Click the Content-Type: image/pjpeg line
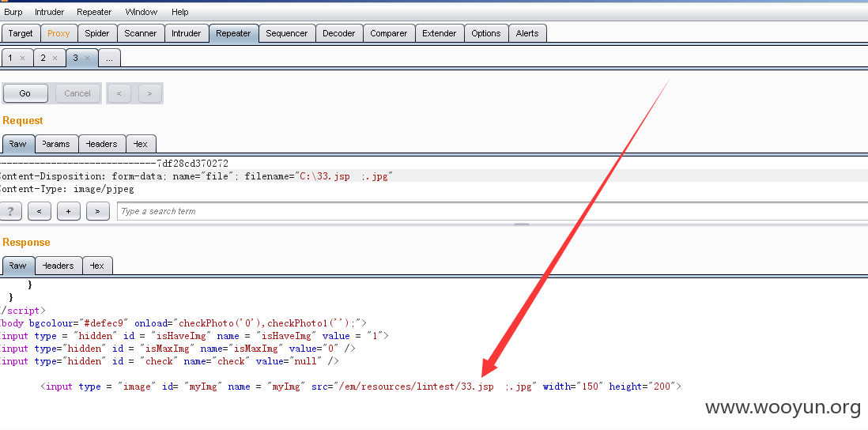868x430 pixels. [67, 189]
